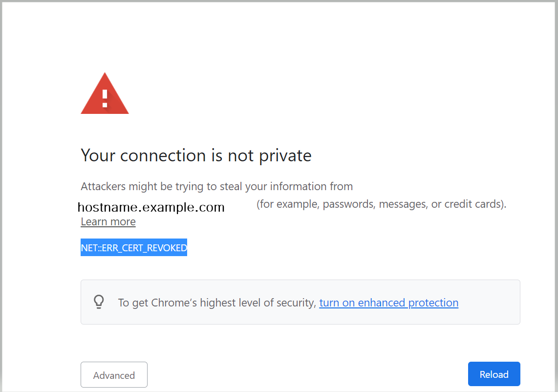Click the for example phrase in parentheses
Viewport: 558px width, 392px height.
287,204
